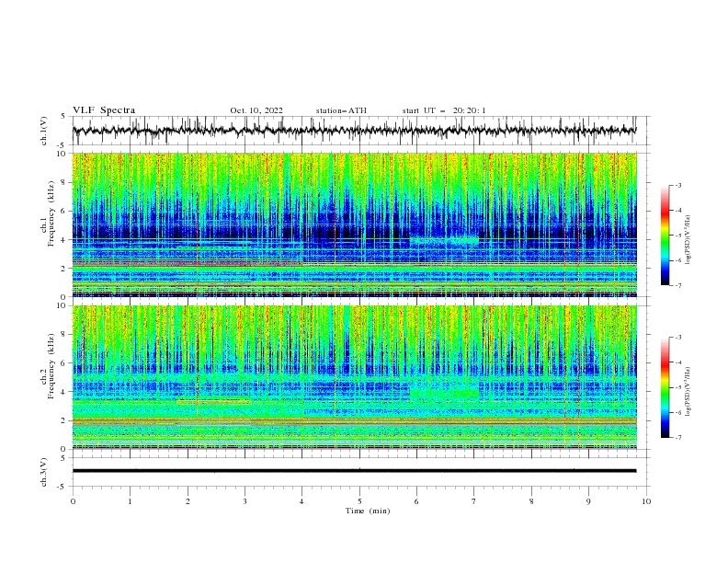Screen dimensions: 728x563
Task: Click the "0" time axis tick label
Action: click(73, 501)
